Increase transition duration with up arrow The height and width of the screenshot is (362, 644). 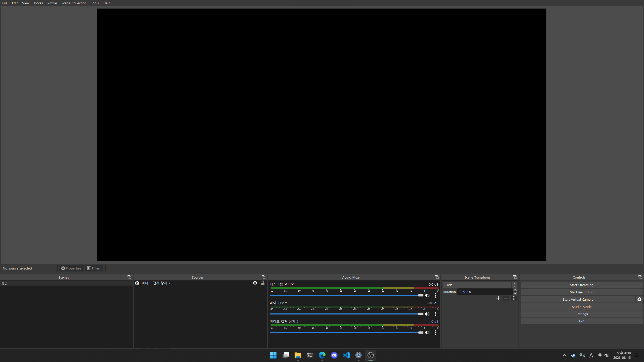pos(515,290)
